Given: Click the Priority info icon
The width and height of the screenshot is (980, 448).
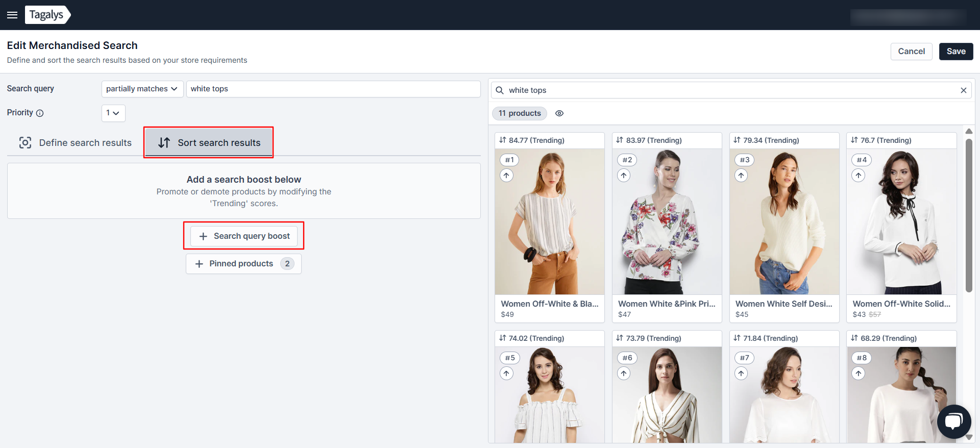Looking at the screenshot, I should 40,113.
